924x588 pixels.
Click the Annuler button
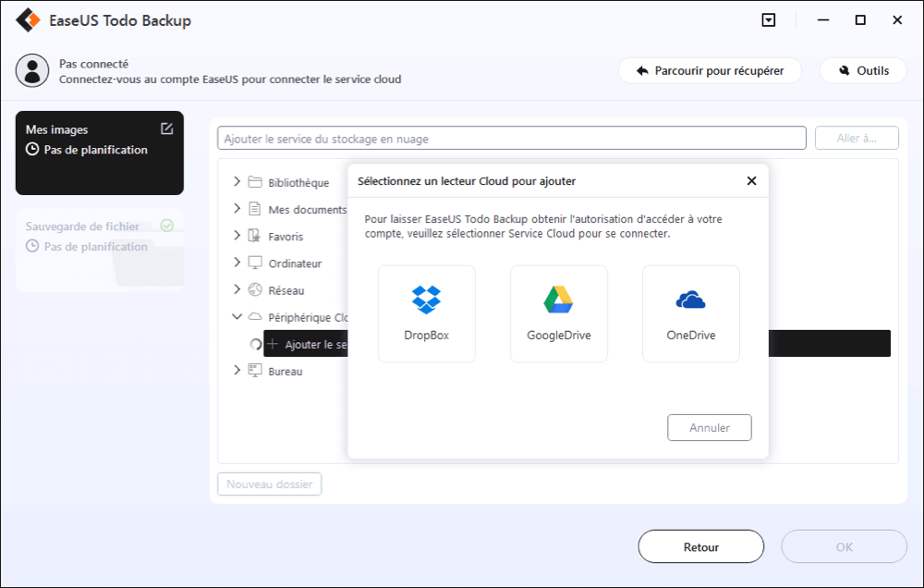(710, 427)
